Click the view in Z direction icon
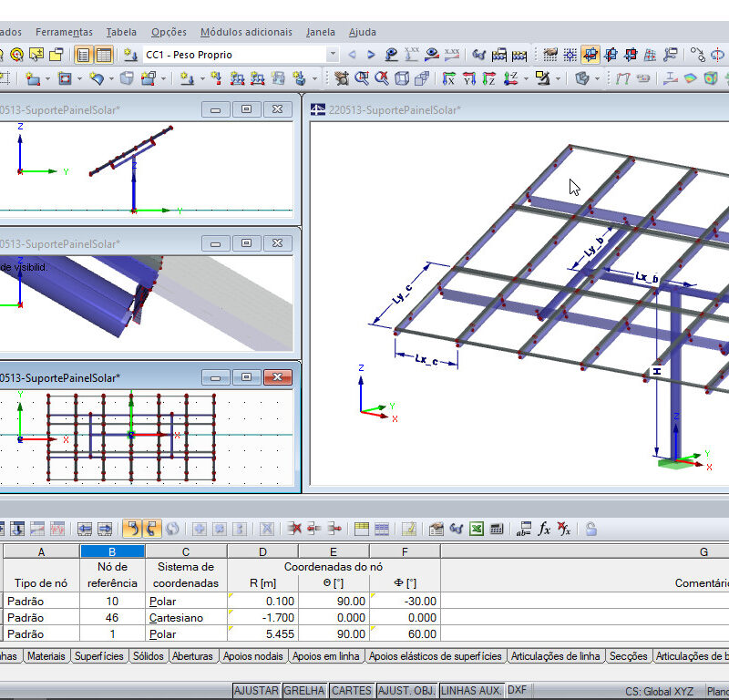The image size is (729, 700). coord(489,78)
